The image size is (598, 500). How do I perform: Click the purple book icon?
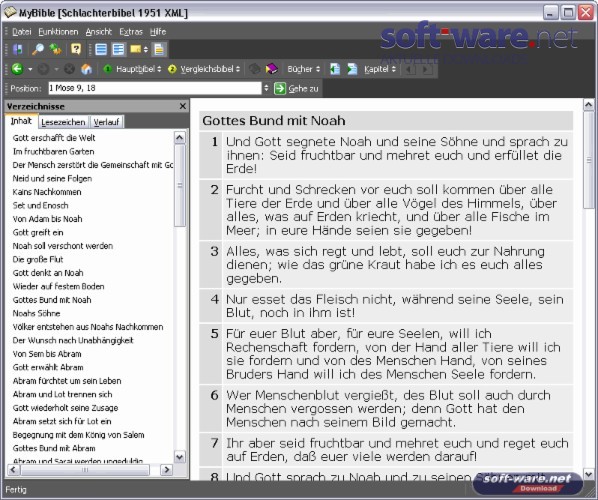click(272, 69)
